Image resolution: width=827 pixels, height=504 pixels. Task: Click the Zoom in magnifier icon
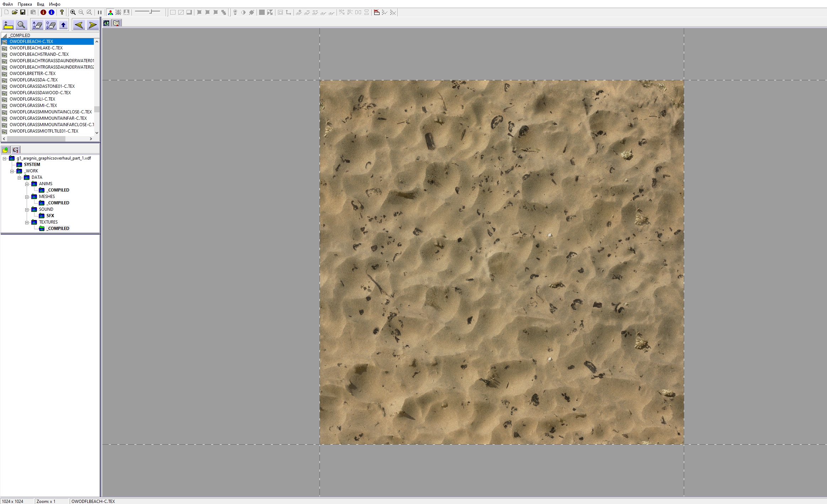pyautogui.click(x=73, y=12)
